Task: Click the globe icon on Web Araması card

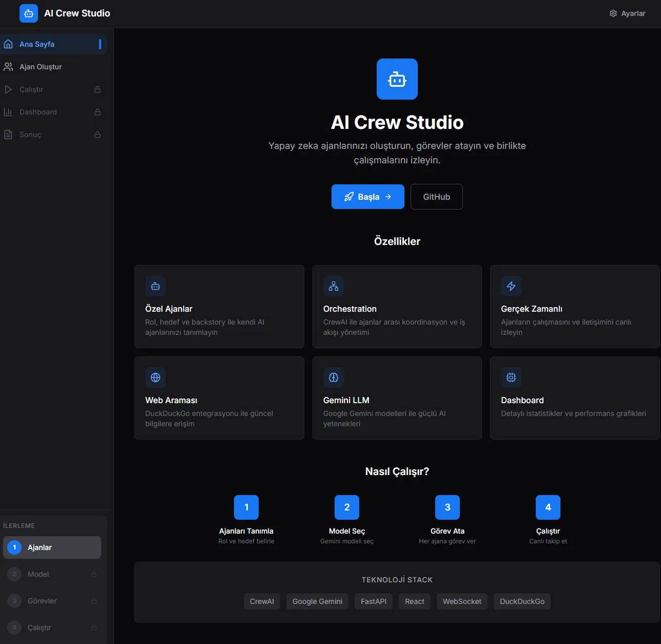Action: [155, 377]
